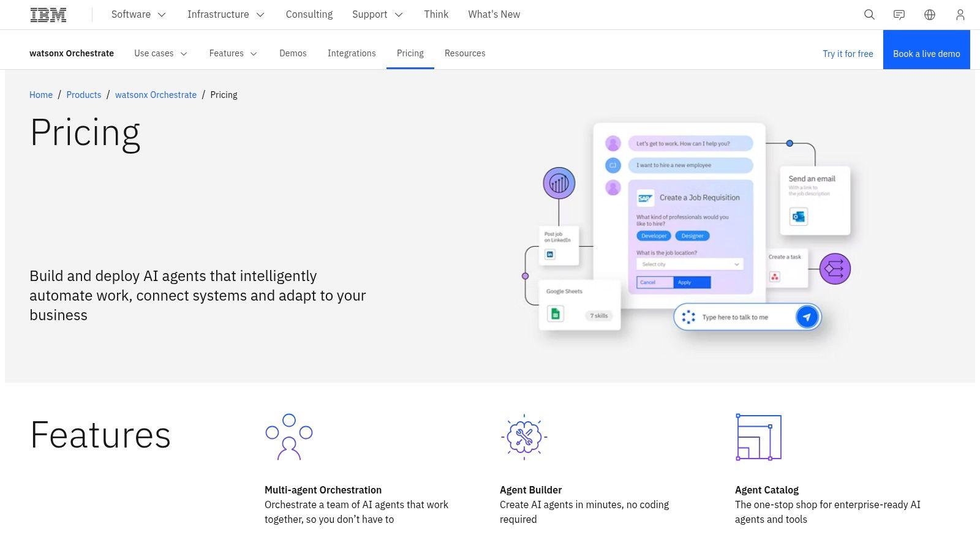
Task: Click the Agent Catalog squares icon
Action: pos(758,437)
